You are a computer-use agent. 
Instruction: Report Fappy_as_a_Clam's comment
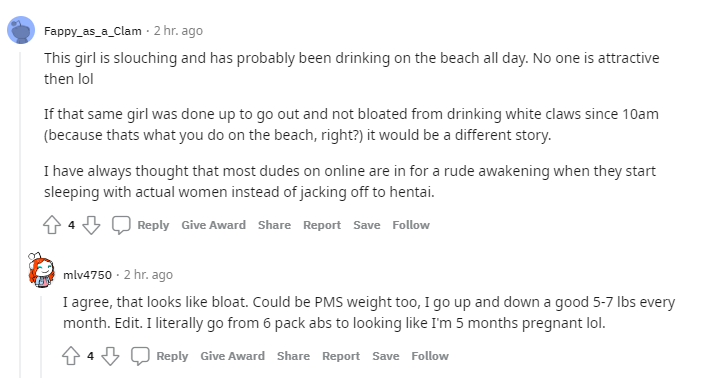322,225
